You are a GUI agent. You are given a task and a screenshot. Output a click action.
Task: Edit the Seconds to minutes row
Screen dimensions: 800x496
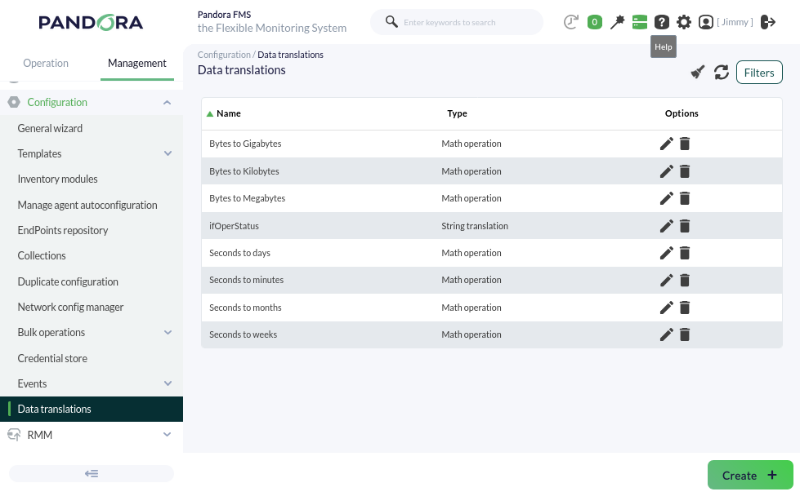click(666, 280)
